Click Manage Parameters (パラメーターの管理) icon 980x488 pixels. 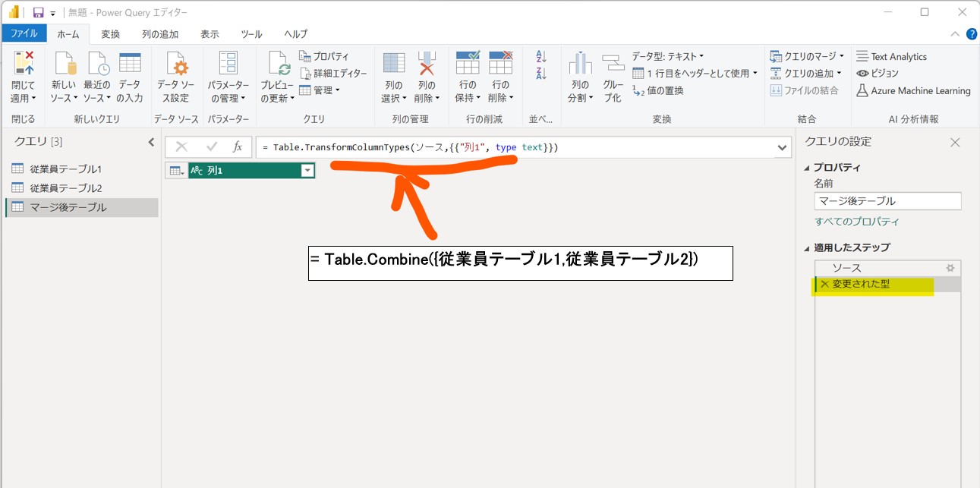coord(228,64)
